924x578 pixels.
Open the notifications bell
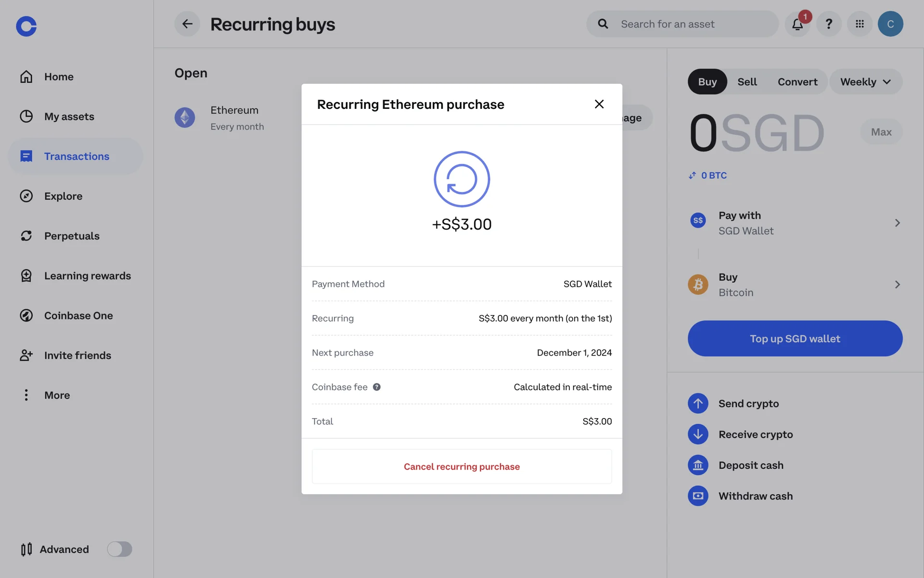pos(797,24)
